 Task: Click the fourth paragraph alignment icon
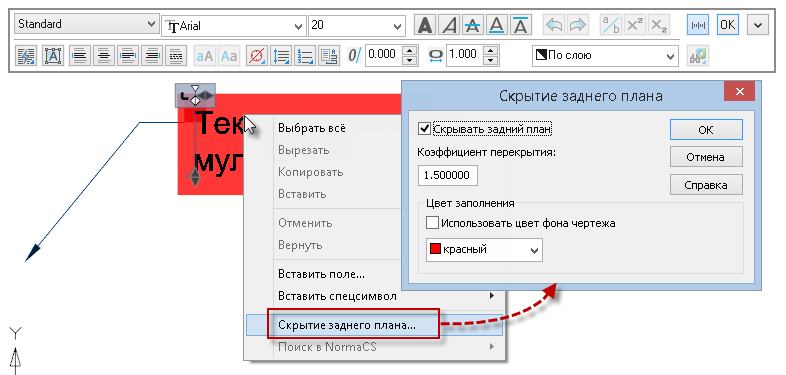tap(151, 56)
